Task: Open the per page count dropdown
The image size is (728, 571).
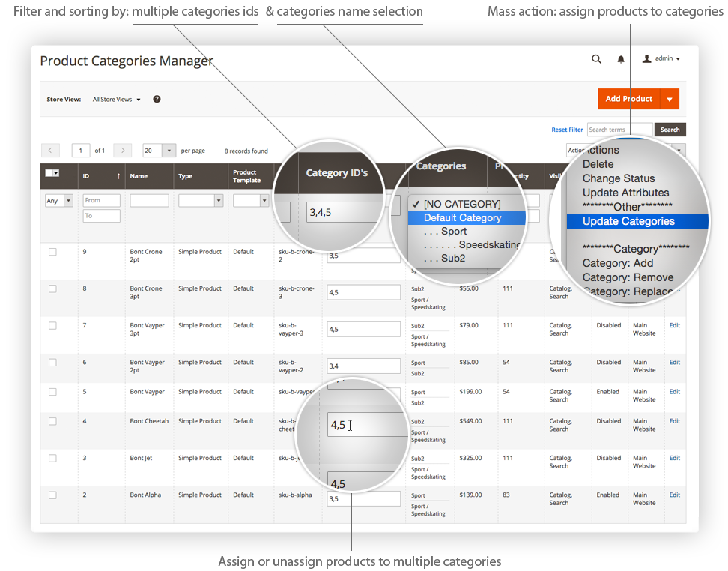Action: [x=160, y=151]
